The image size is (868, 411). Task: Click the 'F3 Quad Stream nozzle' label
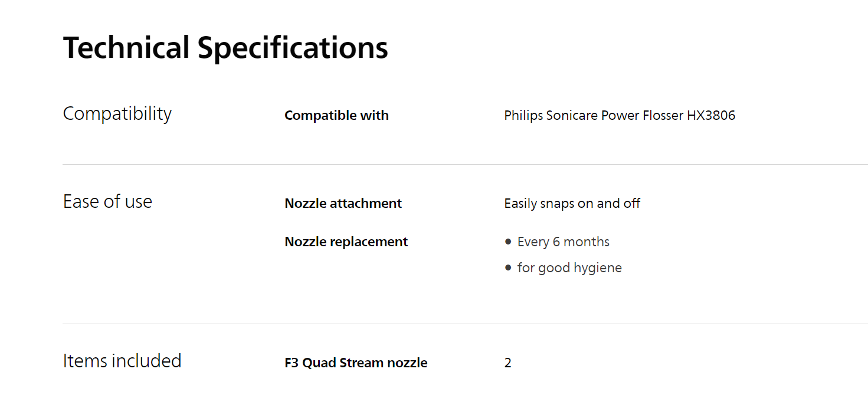(x=356, y=363)
